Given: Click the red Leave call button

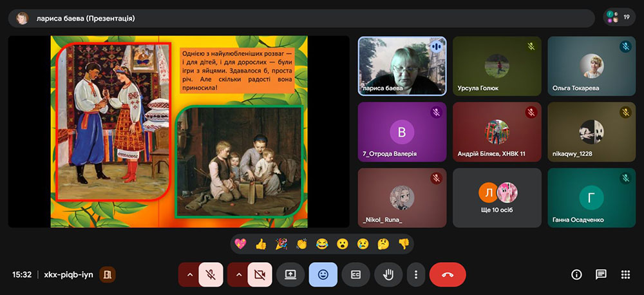Looking at the screenshot, I should (x=448, y=274).
